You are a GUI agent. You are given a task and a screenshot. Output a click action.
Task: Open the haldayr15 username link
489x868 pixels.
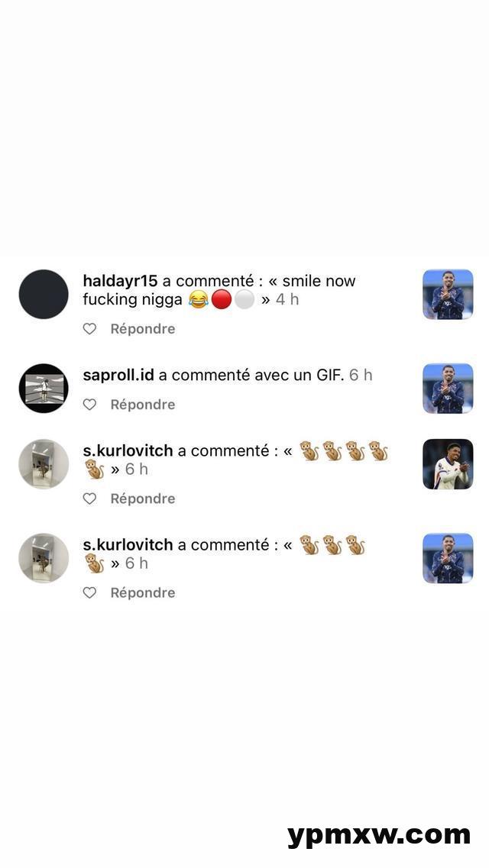click(120, 281)
